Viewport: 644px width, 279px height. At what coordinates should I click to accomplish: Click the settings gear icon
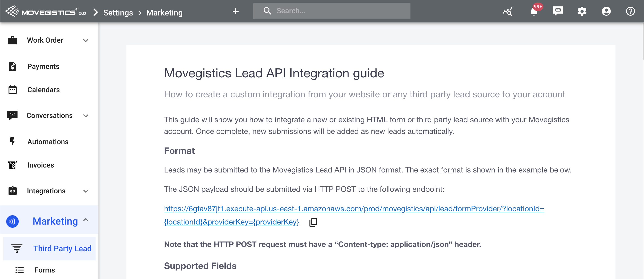[582, 11]
